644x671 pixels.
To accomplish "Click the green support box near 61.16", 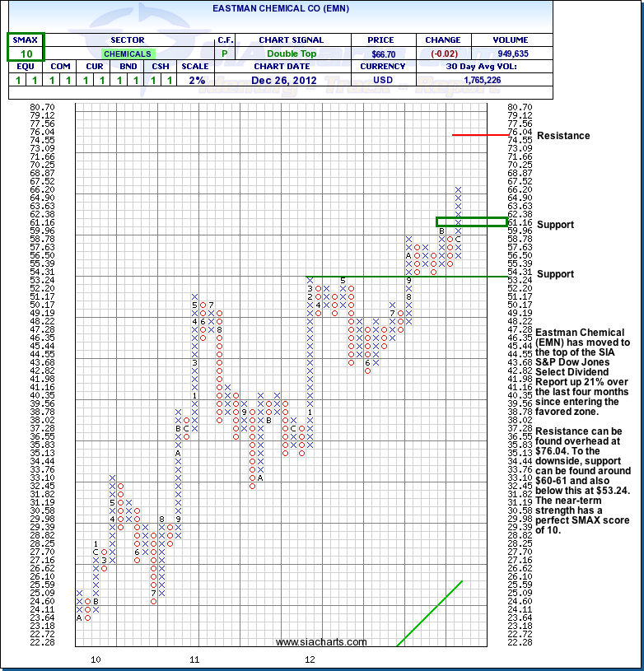I will [471, 221].
